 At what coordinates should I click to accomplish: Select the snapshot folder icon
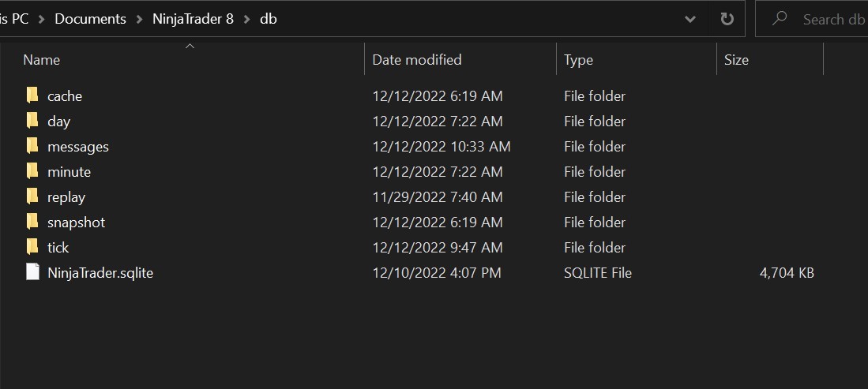32,223
